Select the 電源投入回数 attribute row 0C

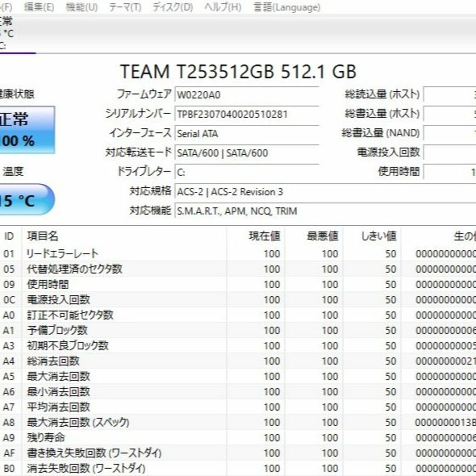238,300
